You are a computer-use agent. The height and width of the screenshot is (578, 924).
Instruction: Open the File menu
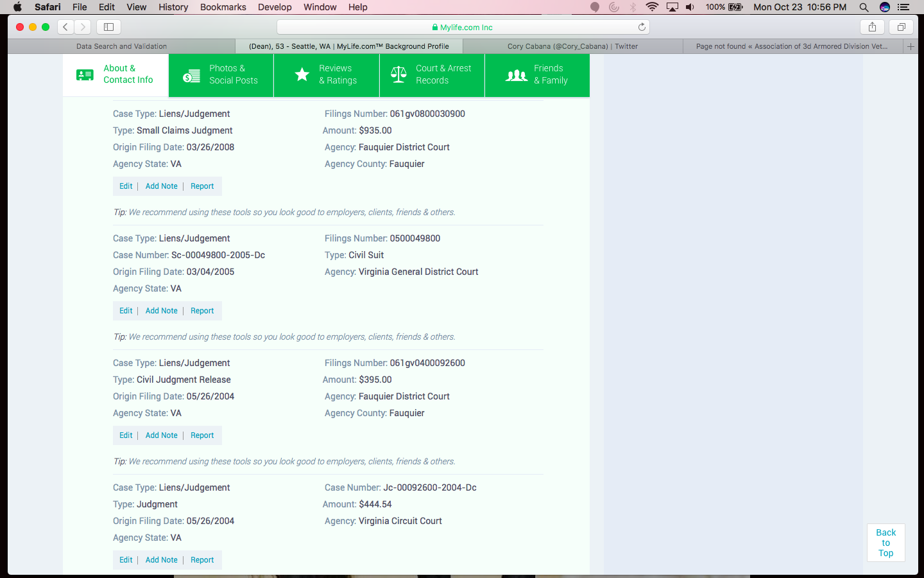(x=80, y=7)
